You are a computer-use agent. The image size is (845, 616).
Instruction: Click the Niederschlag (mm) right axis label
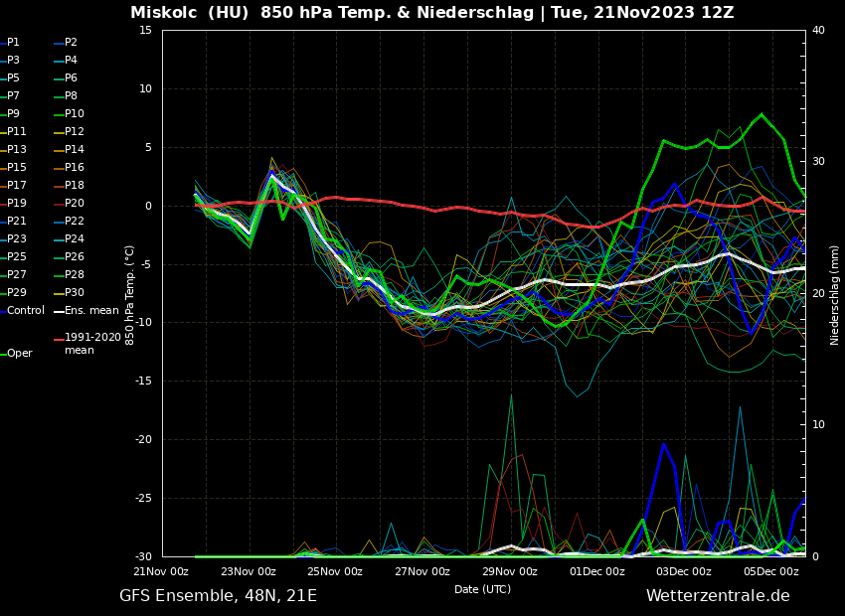835,294
